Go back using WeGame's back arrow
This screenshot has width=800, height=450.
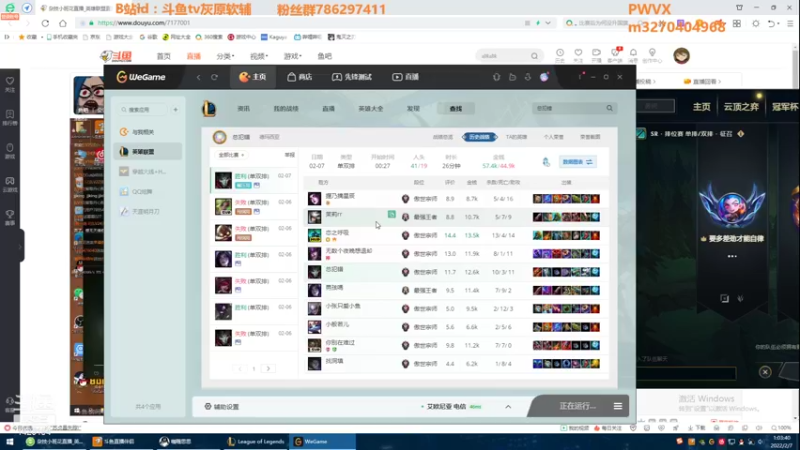click(x=198, y=77)
